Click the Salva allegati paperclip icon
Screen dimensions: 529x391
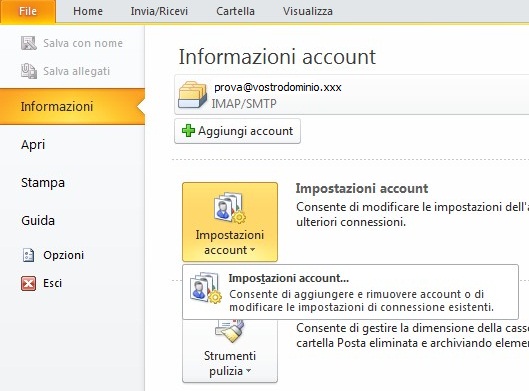pos(29,71)
